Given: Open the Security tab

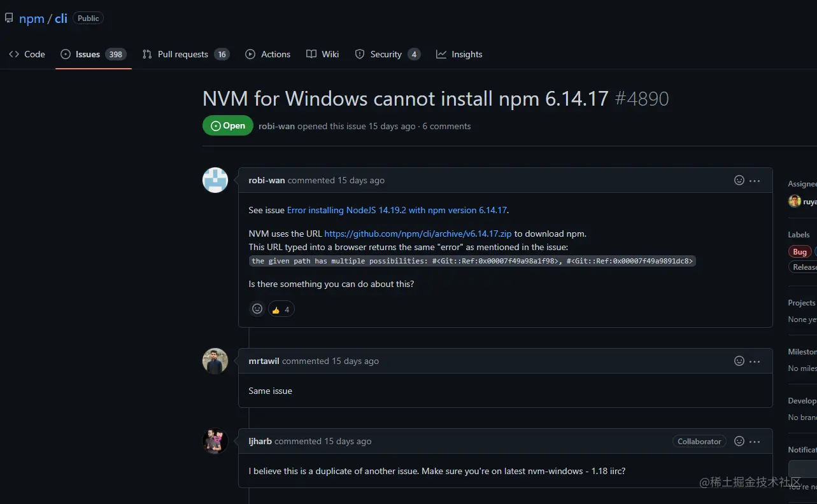Looking at the screenshot, I should (x=388, y=54).
